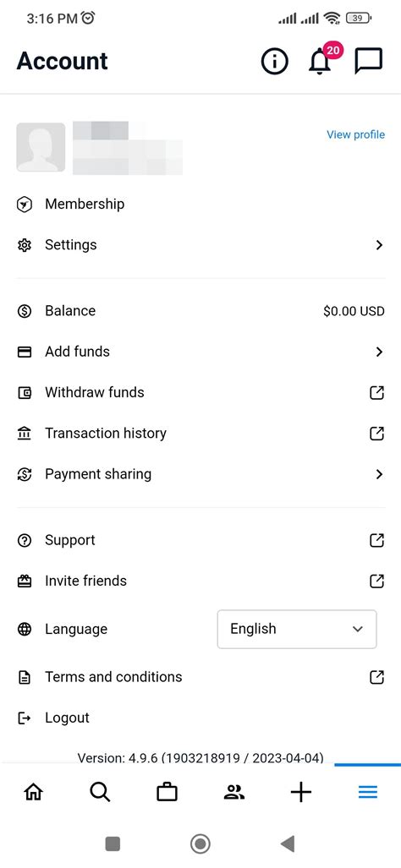Tap the plus icon to post project

tap(301, 793)
